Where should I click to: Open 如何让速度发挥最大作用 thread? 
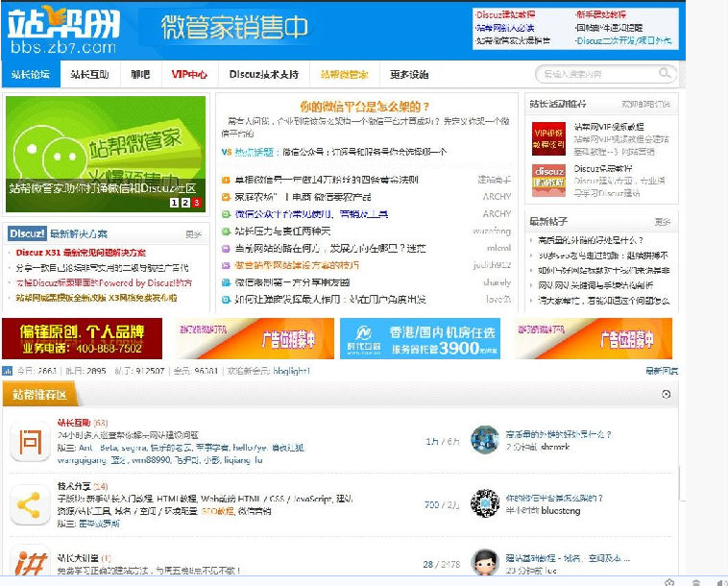tap(330, 300)
